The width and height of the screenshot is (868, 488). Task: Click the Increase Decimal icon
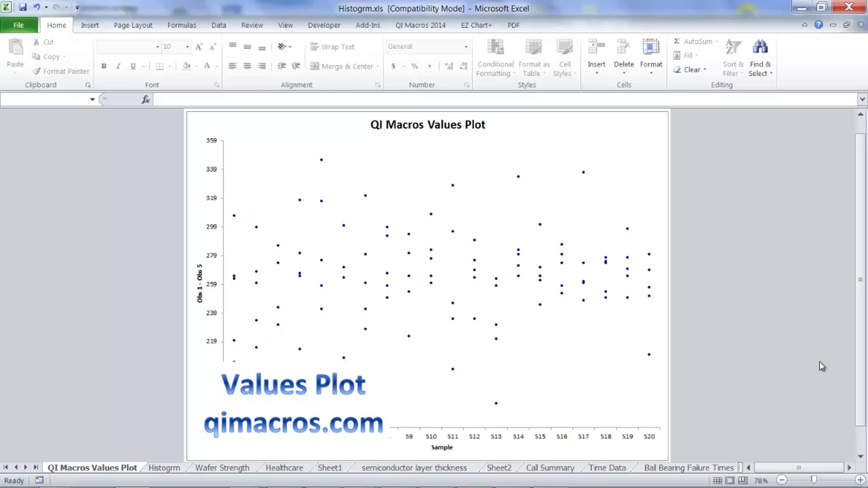449,66
